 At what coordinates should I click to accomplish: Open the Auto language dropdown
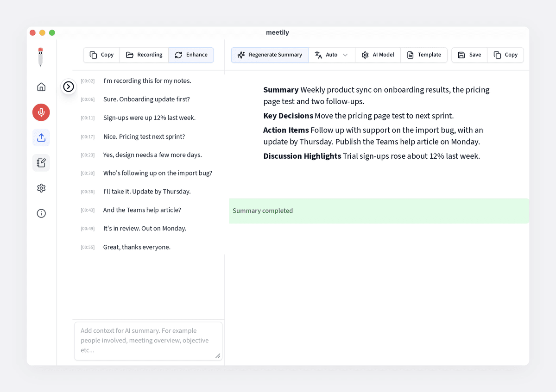point(332,55)
